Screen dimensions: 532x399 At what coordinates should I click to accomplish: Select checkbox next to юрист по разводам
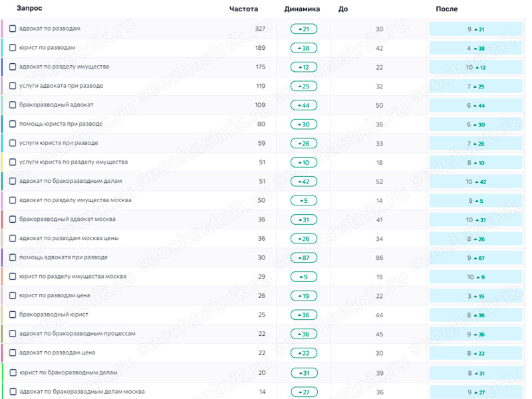13,47
